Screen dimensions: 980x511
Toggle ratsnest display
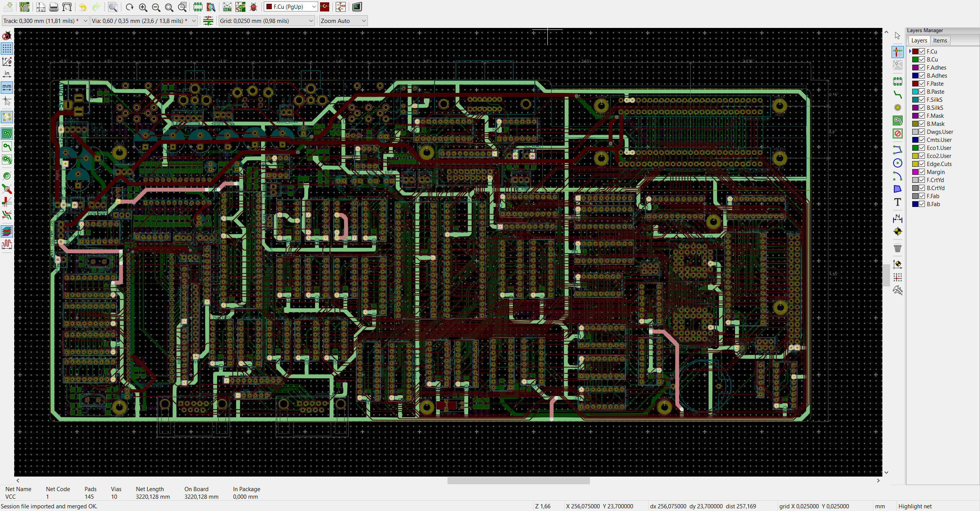click(7, 117)
